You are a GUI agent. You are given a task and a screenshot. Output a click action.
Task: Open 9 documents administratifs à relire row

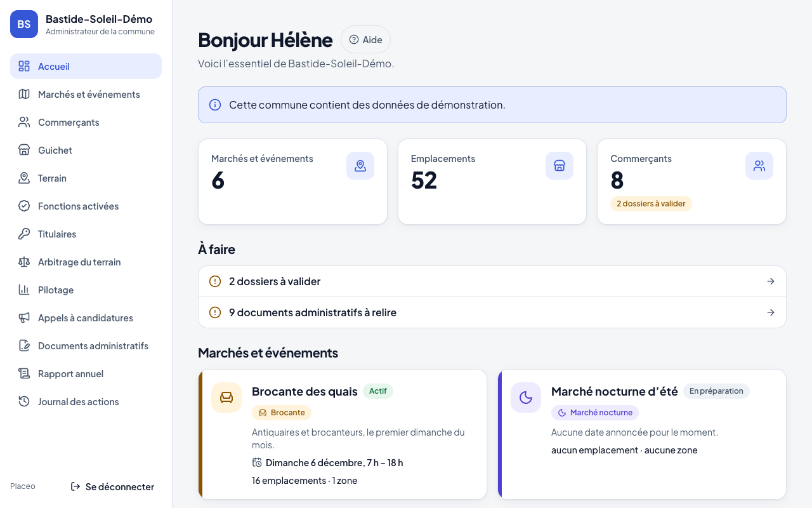tap(492, 312)
